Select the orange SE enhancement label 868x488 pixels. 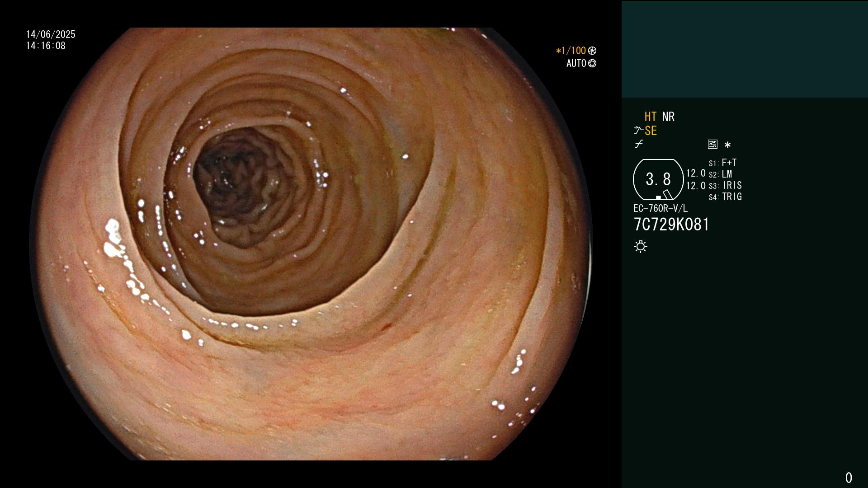pyautogui.click(x=651, y=131)
